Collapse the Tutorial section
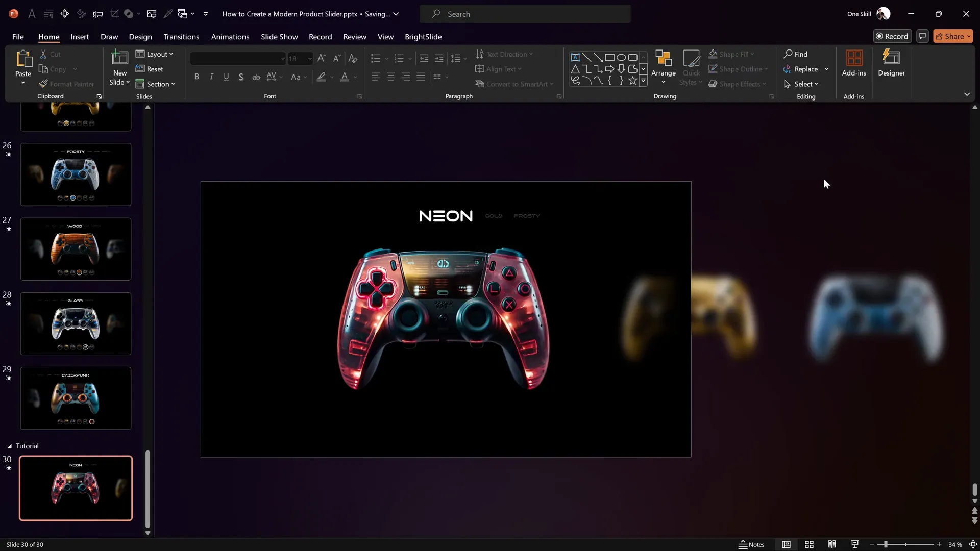This screenshot has width=980, height=551. [9, 446]
